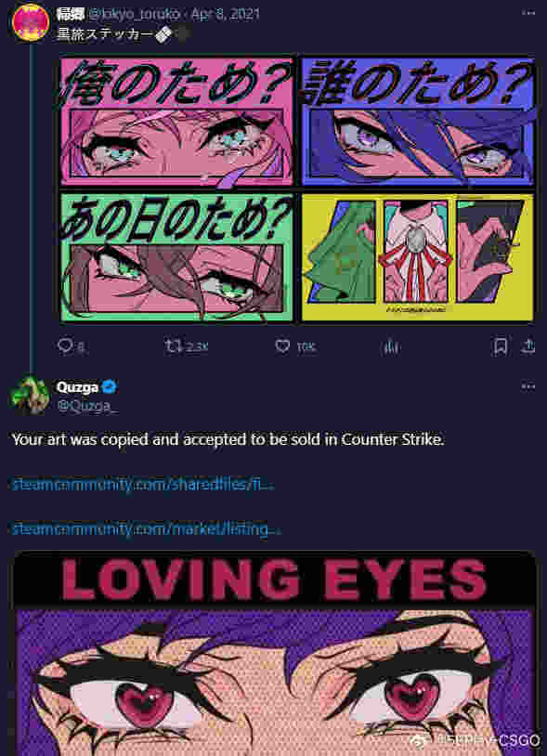Screen dimensions: 547x756
Task: Click the Quzga display name
Action: [x=78, y=386]
